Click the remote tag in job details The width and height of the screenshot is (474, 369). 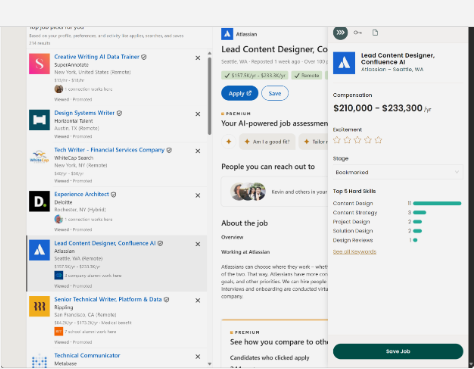307,76
